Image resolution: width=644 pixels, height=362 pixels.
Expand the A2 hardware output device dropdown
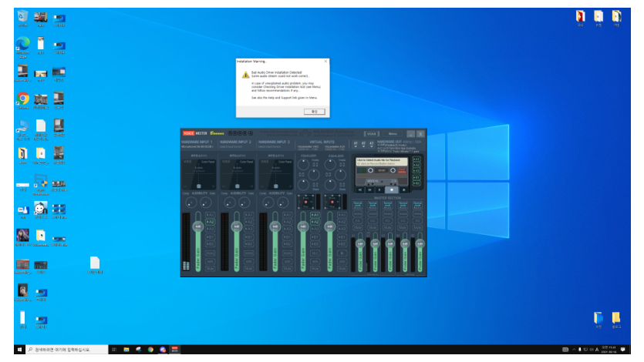pos(363,144)
